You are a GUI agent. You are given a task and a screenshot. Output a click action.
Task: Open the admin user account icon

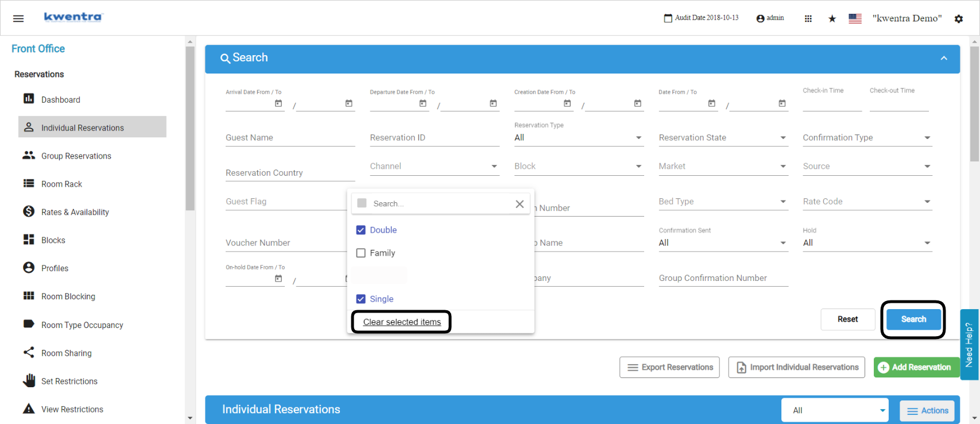[x=760, y=18]
